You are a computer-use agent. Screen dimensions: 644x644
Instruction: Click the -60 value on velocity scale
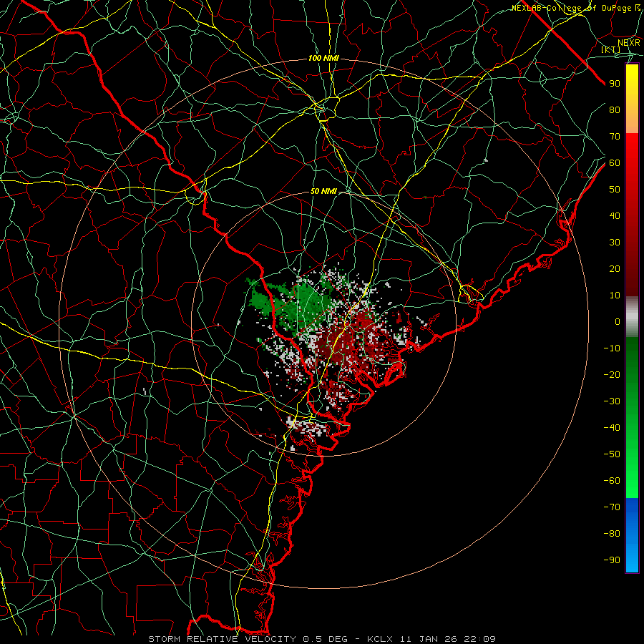612,481
